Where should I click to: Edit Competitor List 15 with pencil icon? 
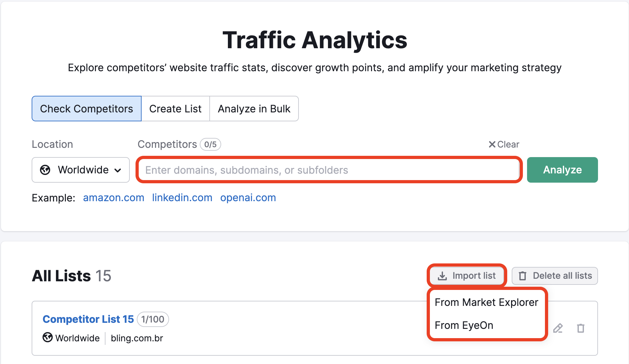(x=558, y=328)
